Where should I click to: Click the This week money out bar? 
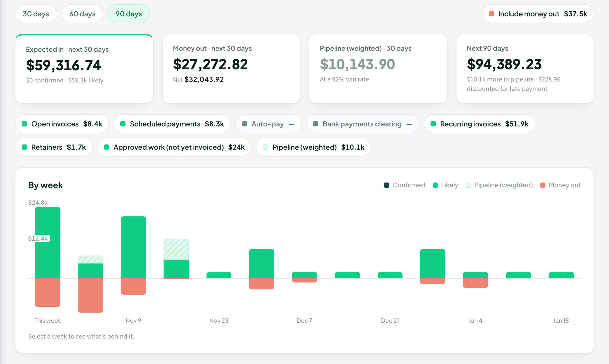(x=48, y=292)
